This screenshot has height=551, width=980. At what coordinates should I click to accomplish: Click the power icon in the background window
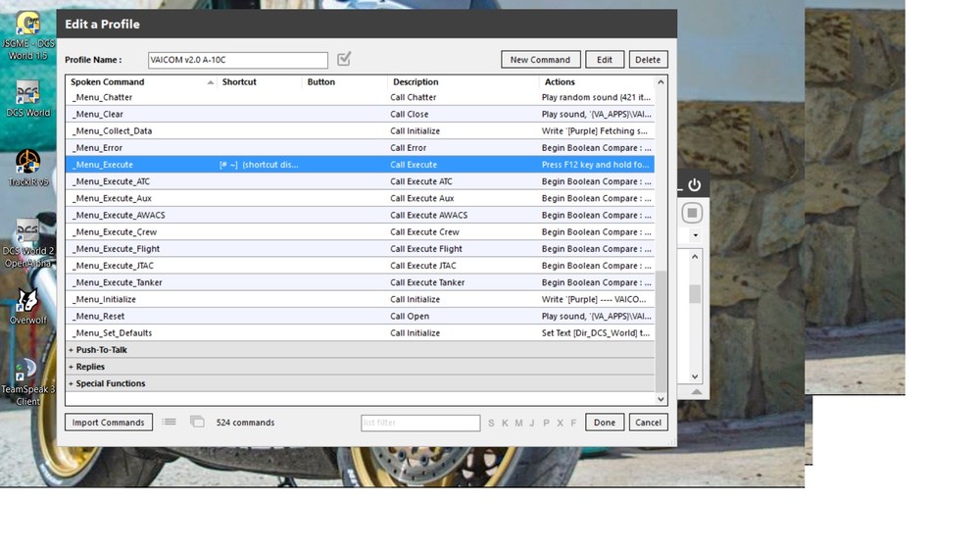click(694, 185)
